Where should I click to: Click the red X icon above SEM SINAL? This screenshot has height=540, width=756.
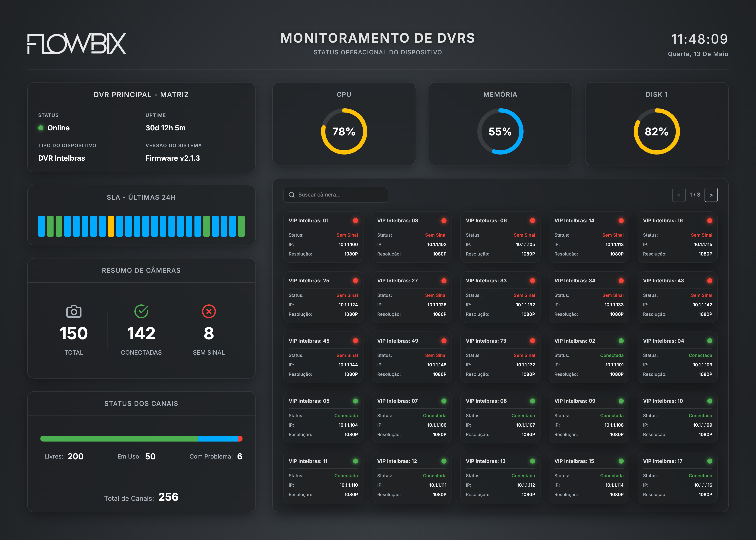click(x=209, y=311)
